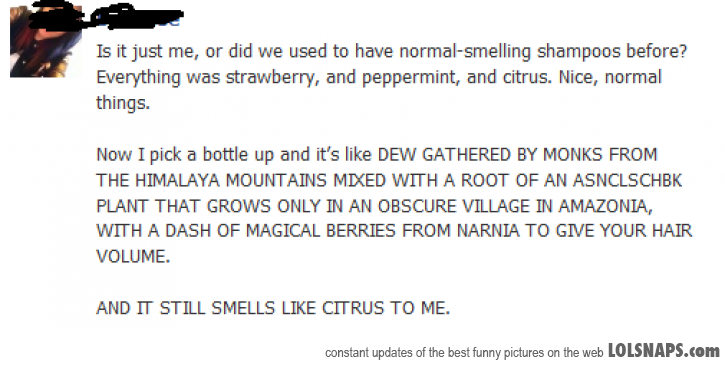Click the poster's profile picture thumbnail

click(x=46, y=41)
